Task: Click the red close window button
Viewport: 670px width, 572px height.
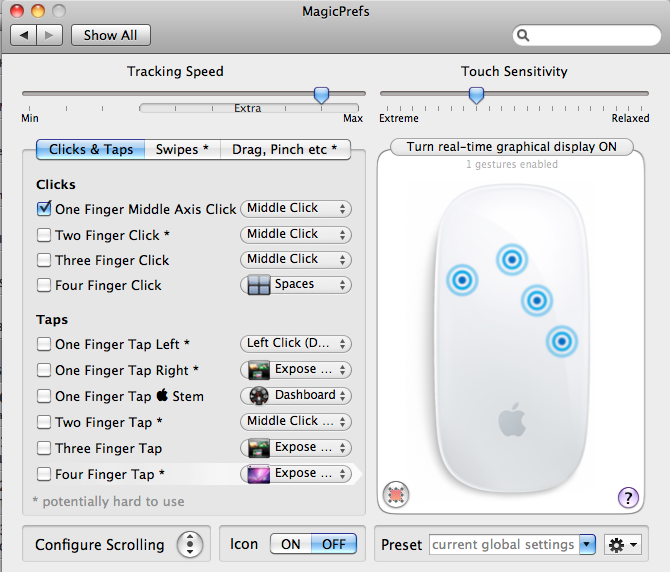Action: coord(17,11)
